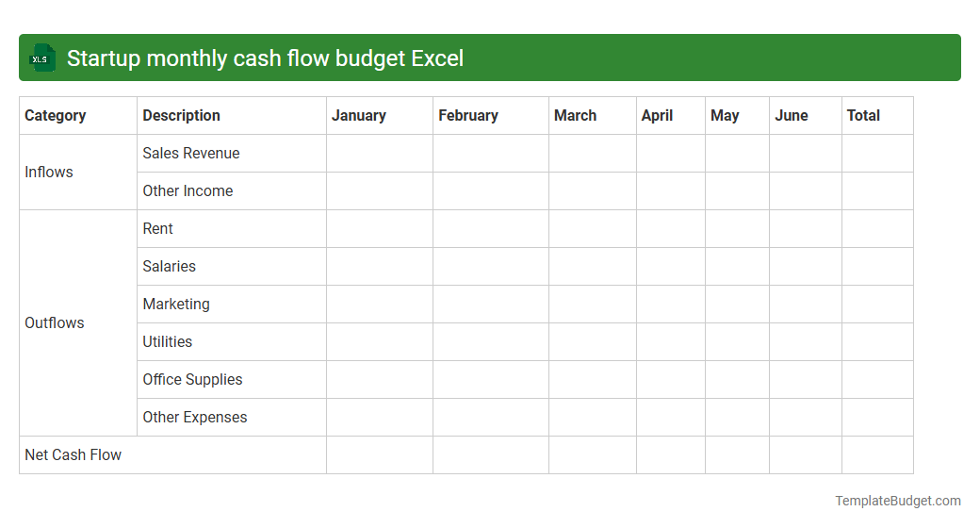Click the Total cell for Other Expenses
Image resolution: width=980 pixels, height=528 pixels.
pos(877,418)
